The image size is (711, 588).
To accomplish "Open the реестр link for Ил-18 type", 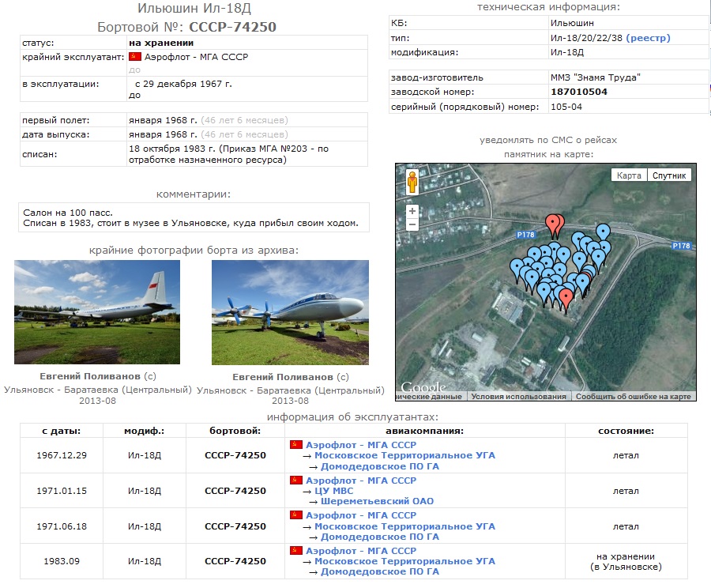I will click(648, 38).
